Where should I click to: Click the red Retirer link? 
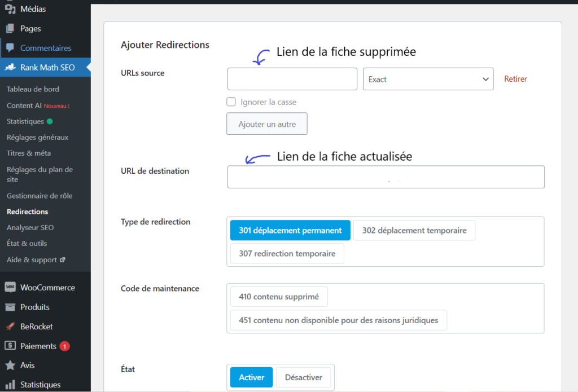coord(515,79)
